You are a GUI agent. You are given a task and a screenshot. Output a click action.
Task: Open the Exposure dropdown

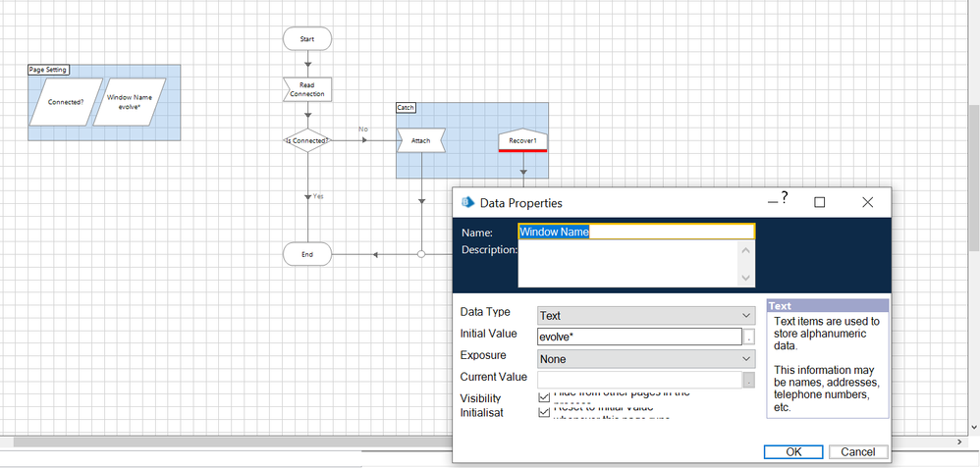tap(645, 359)
